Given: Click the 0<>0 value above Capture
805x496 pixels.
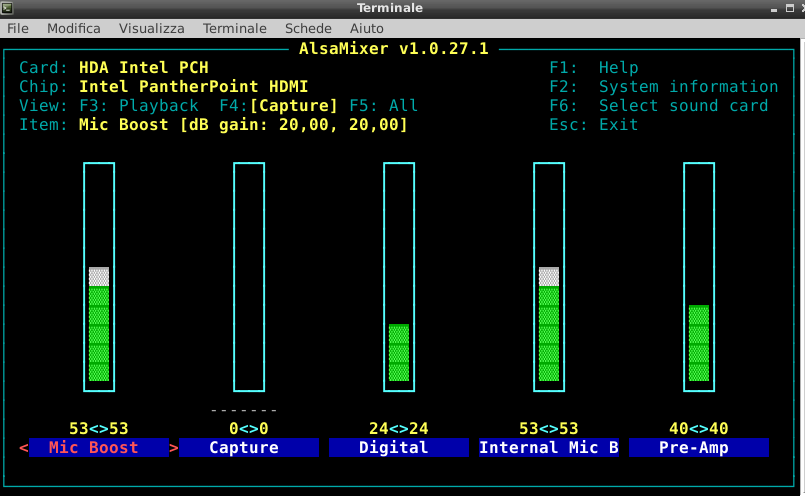Looking at the screenshot, I should pyautogui.click(x=249, y=428).
